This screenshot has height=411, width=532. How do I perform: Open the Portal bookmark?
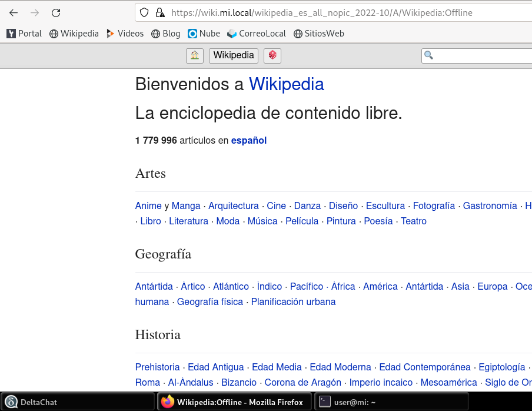coord(24,34)
